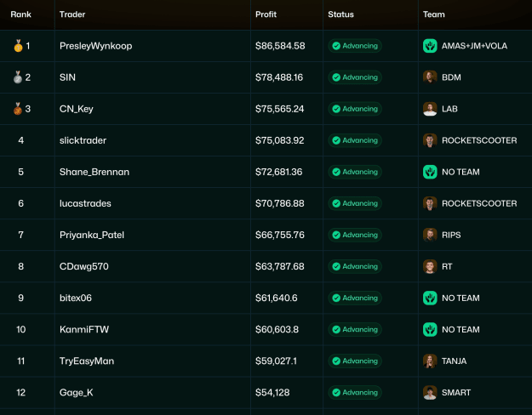The width and height of the screenshot is (532, 415).
Task: Select trader name Priyanka_Patel
Action: [92, 236]
